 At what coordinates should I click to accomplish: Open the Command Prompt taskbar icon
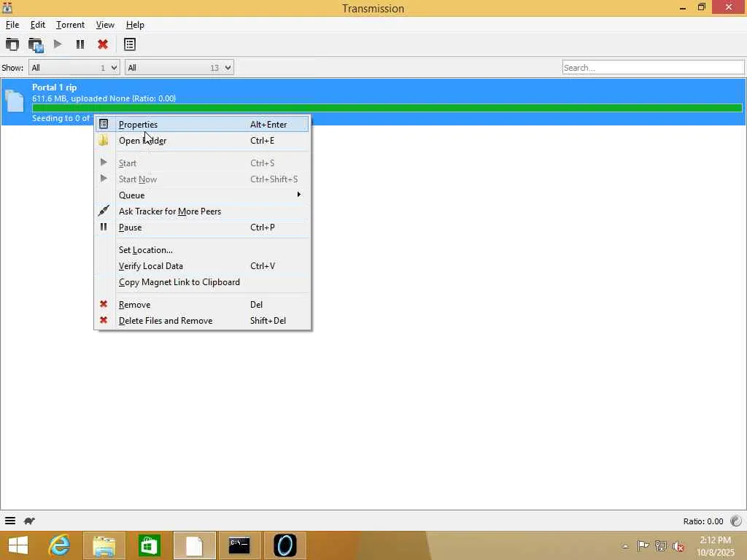coord(239,545)
